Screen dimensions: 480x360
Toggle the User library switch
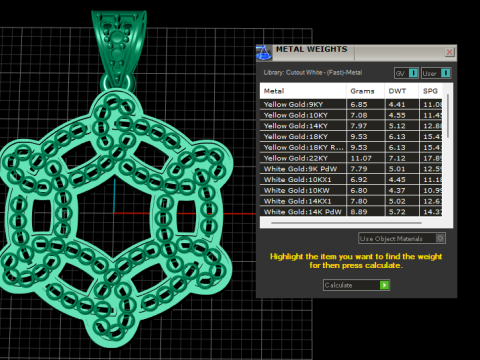point(436,73)
